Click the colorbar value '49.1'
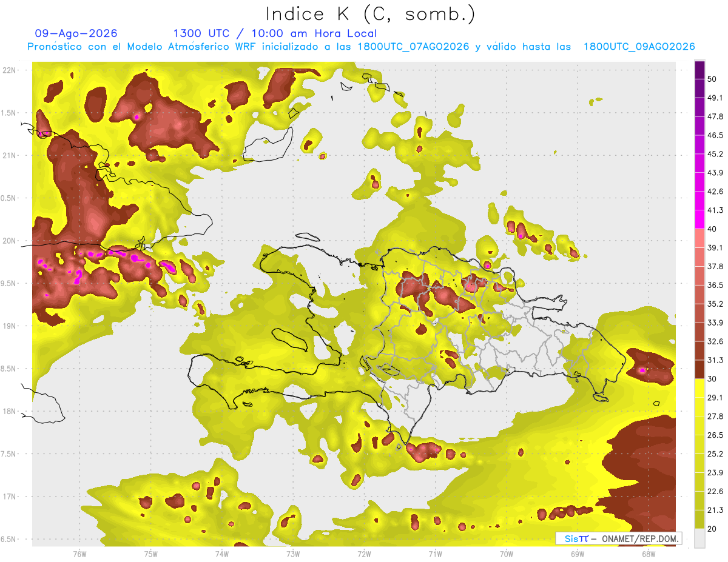This screenshot has width=728, height=562. [x=715, y=98]
